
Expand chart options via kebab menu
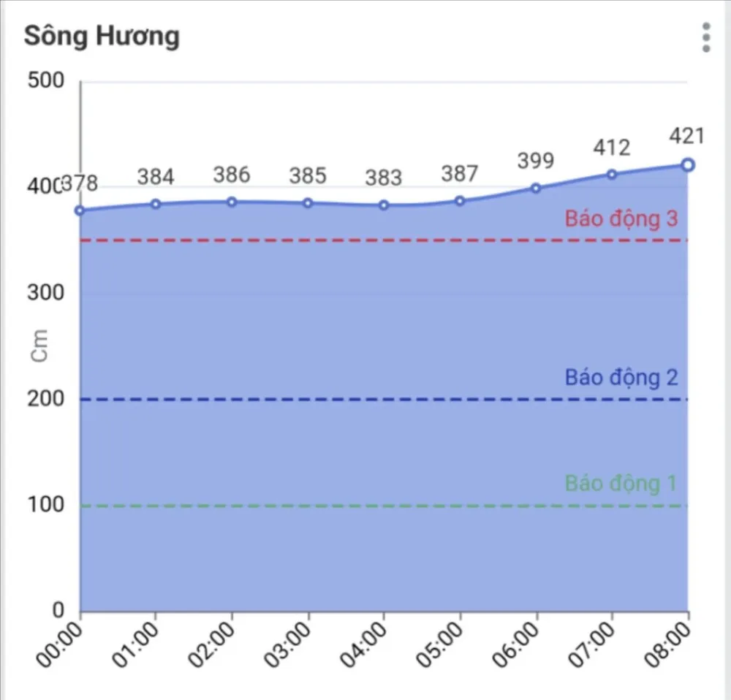(x=706, y=37)
